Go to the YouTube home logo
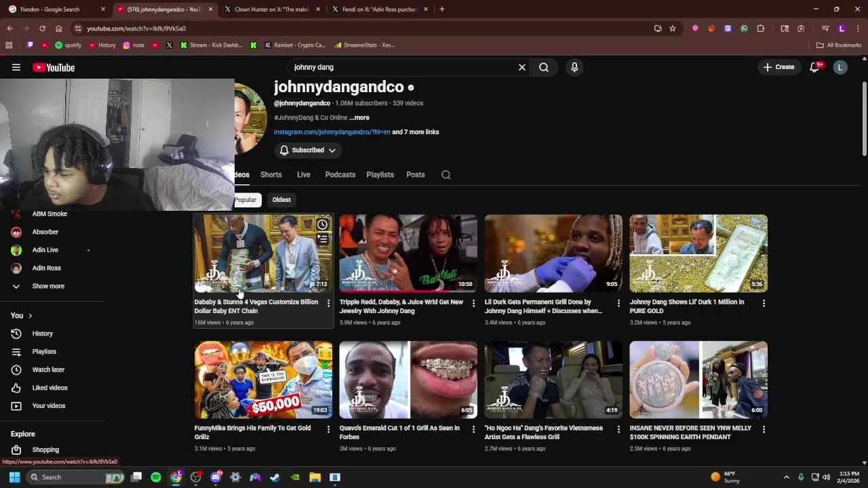868x488 pixels. point(54,67)
